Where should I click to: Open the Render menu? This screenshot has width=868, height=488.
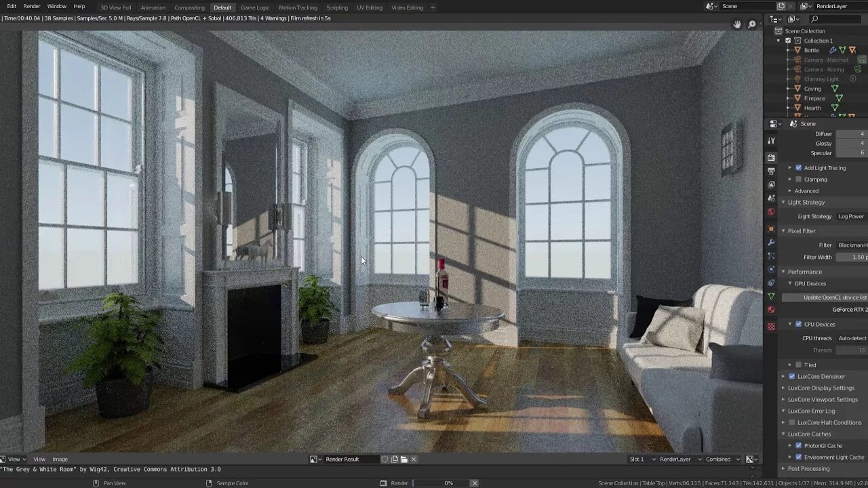pyautogui.click(x=32, y=6)
